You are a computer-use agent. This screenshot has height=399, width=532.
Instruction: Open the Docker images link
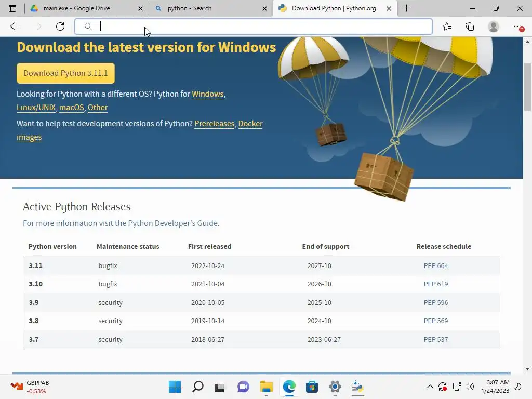click(x=250, y=124)
